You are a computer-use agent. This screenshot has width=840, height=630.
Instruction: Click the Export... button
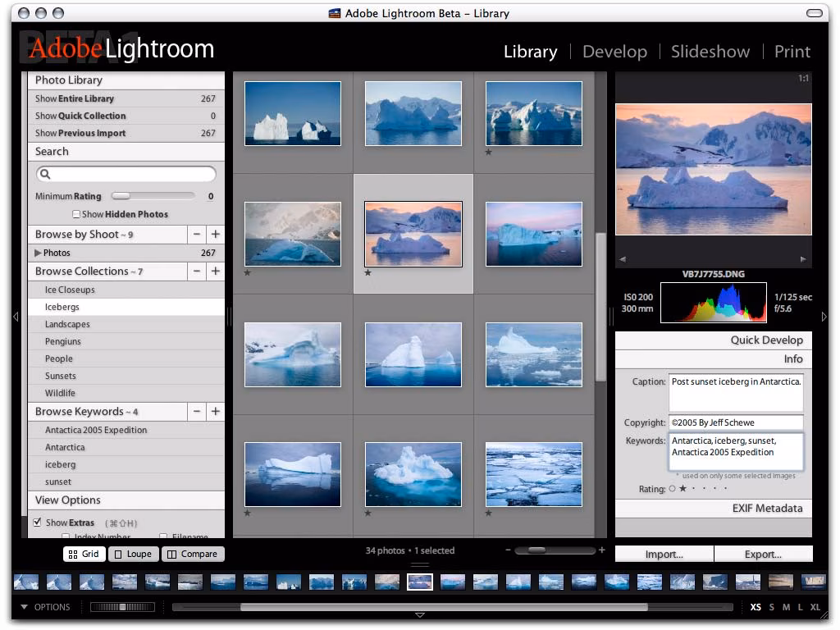763,554
